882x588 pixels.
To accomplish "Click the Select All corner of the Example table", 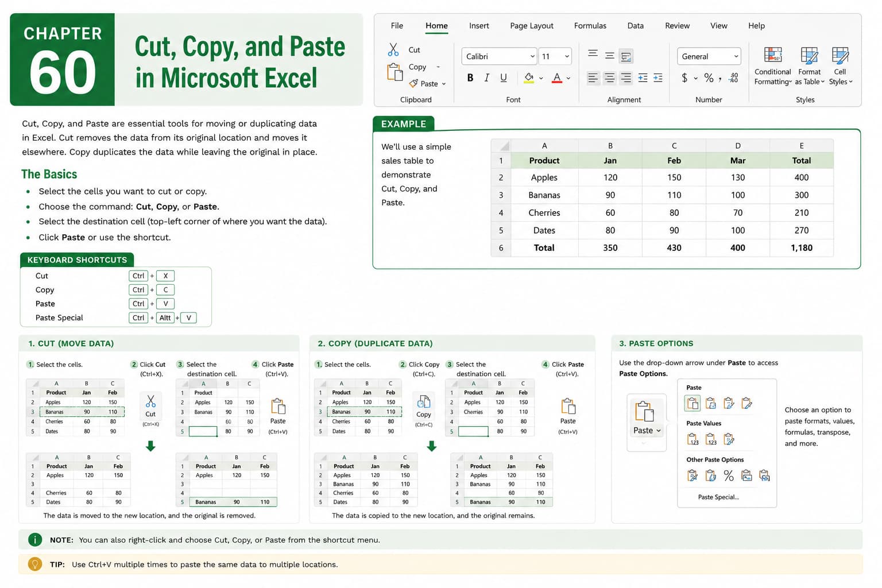I will tap(501, 146).
